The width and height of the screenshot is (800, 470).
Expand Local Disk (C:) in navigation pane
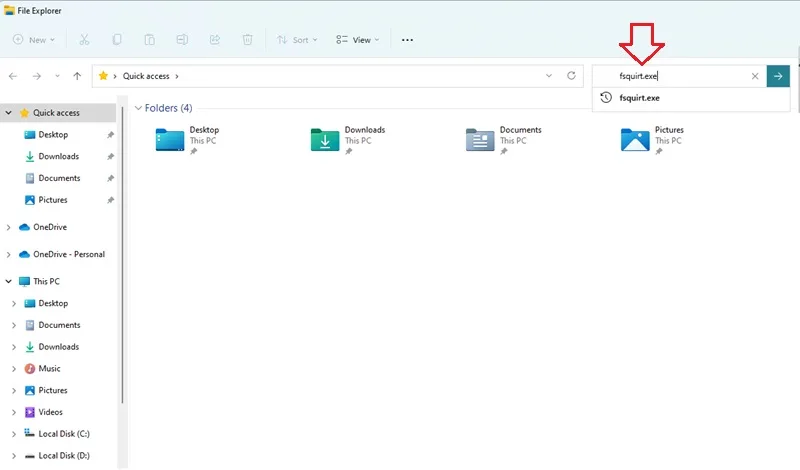pos(14,434)
